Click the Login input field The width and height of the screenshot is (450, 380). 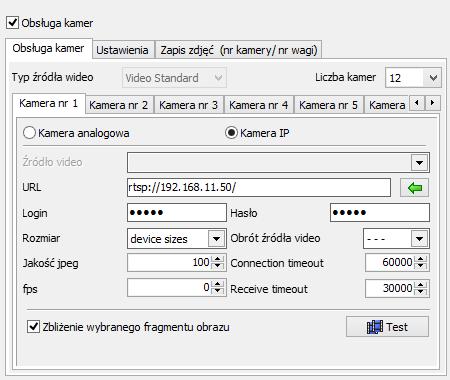click(177, 213)
